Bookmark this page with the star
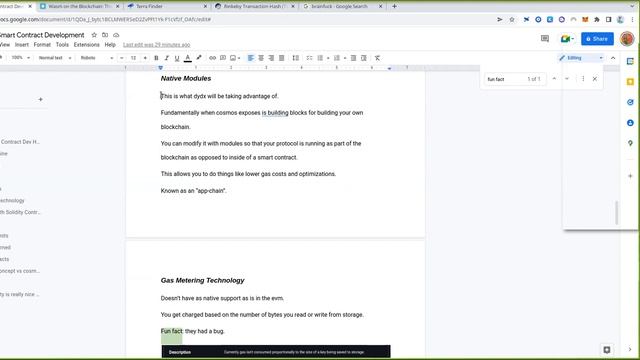Viewport: 640px width, 360px height. [x=512, y=19]
